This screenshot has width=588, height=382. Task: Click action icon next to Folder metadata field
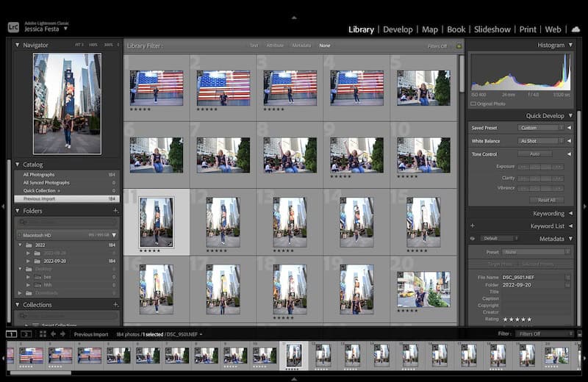(x=567, y=285)
